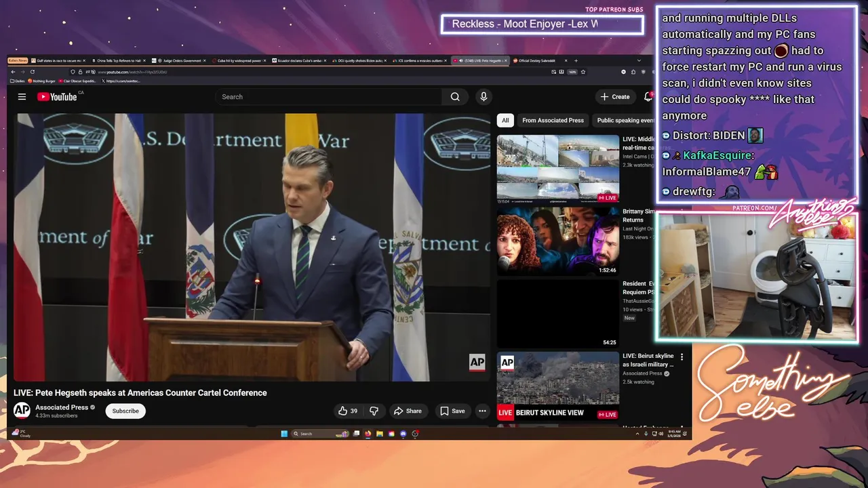Click the YouTube search magnifier button
868x488 pixels.
tap(455, 97)
